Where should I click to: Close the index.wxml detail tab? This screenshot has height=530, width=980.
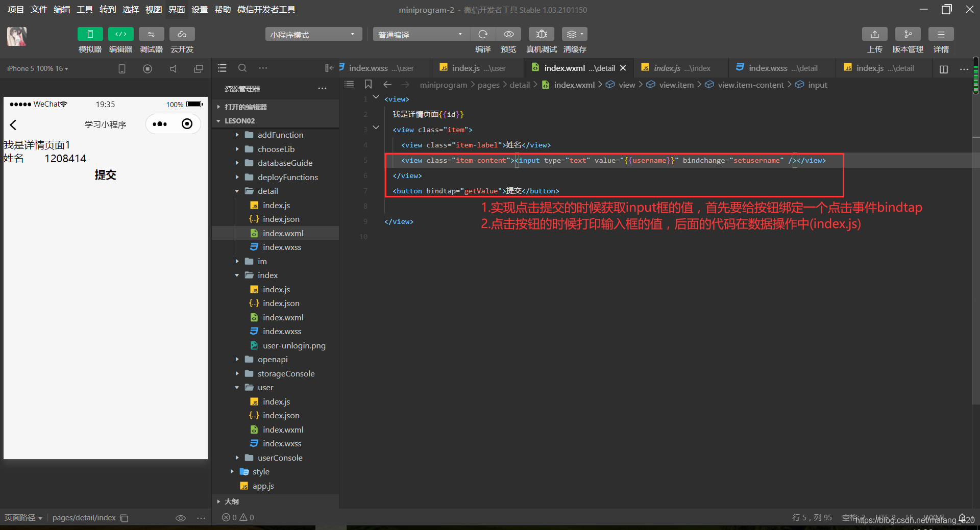(623, 68)
